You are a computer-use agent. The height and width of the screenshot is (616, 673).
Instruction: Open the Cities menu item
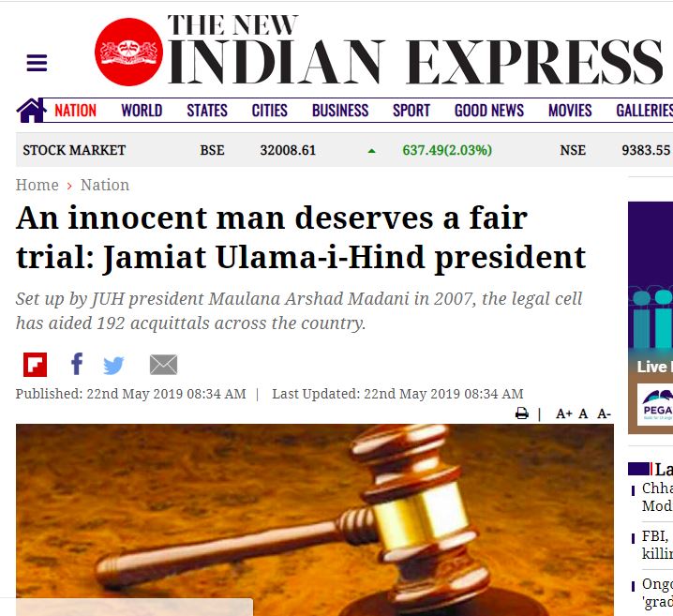[270, 111]
